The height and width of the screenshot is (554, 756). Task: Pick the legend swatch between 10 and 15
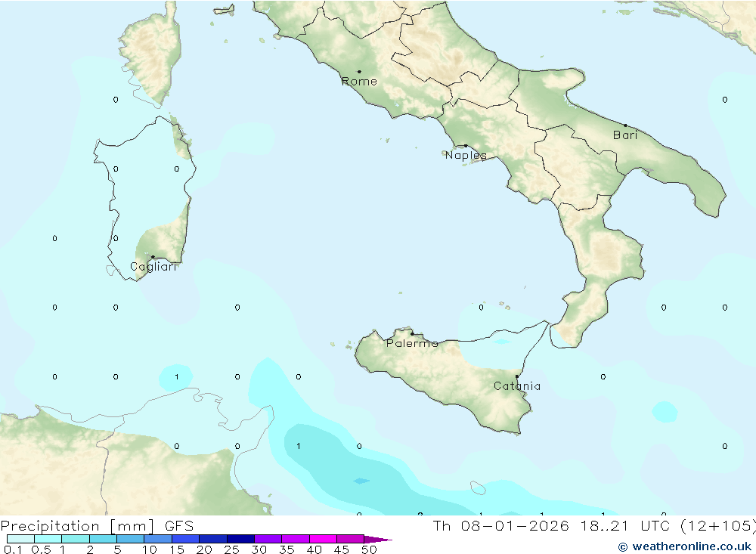point(158,539)
